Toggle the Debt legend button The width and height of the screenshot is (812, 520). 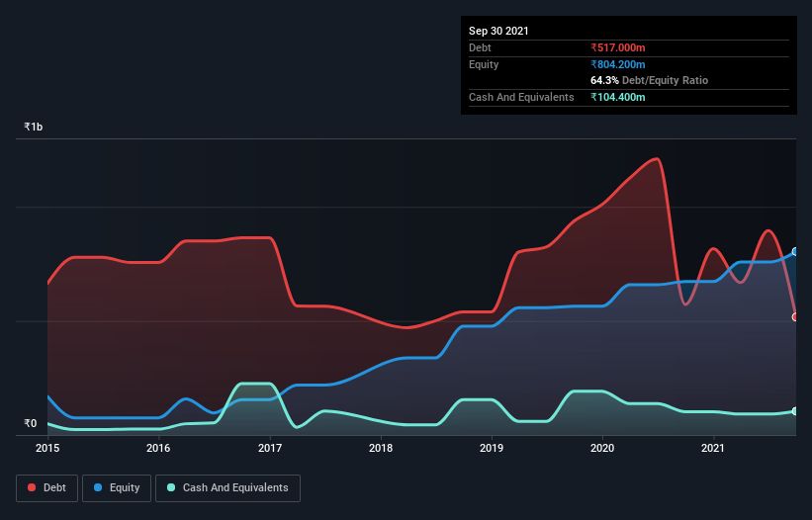coord(47,488)
